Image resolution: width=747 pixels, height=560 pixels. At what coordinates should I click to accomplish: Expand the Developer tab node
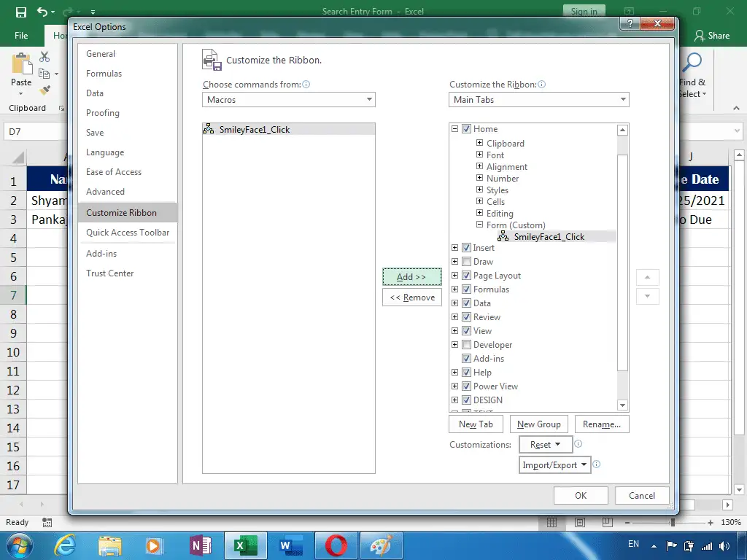(454, 344)
